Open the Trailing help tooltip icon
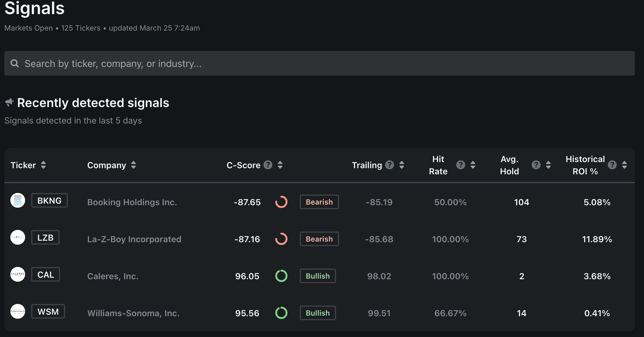Viewport: 644px width, 337px height. click(390, 165)
